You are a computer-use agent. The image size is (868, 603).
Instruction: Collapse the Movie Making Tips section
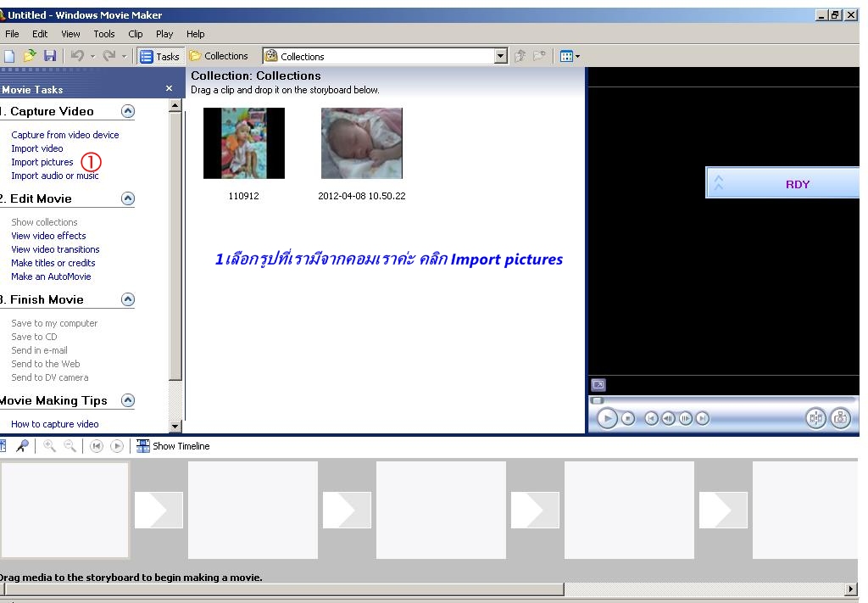128,400
